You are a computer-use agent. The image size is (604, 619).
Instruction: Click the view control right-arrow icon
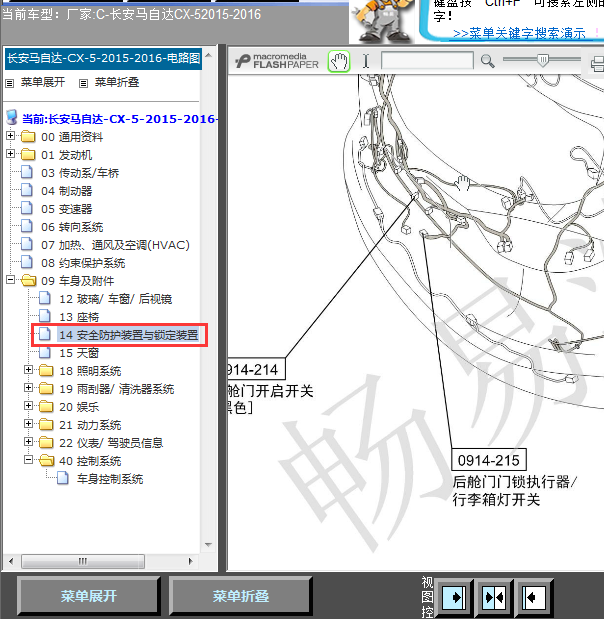454,597
